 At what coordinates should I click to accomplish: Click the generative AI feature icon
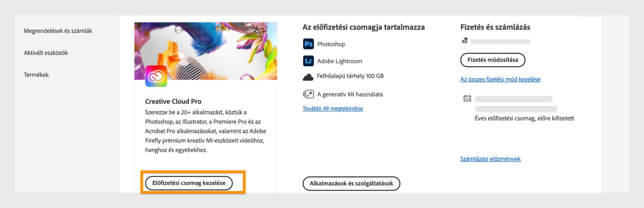(x=308, y=94)
